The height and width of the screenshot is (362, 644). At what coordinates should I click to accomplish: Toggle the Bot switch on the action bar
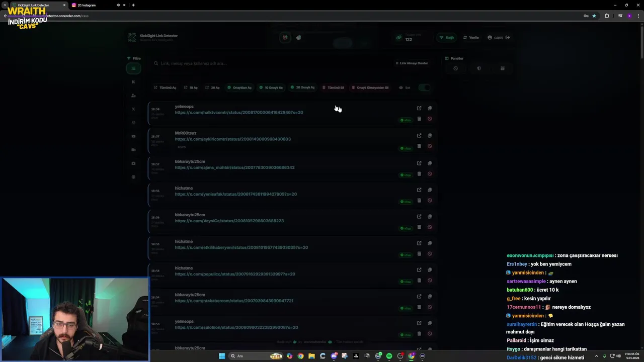tap(424, 87)
